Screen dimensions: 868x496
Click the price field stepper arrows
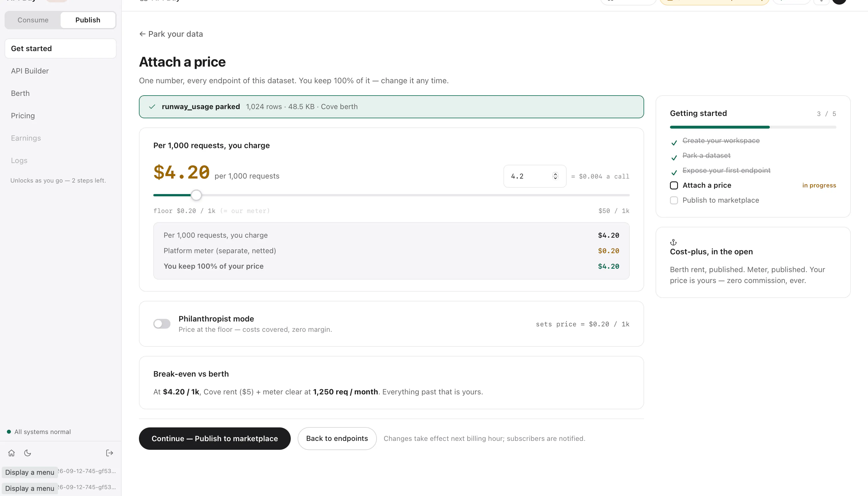pyautogui.click(x=555, y=176)
